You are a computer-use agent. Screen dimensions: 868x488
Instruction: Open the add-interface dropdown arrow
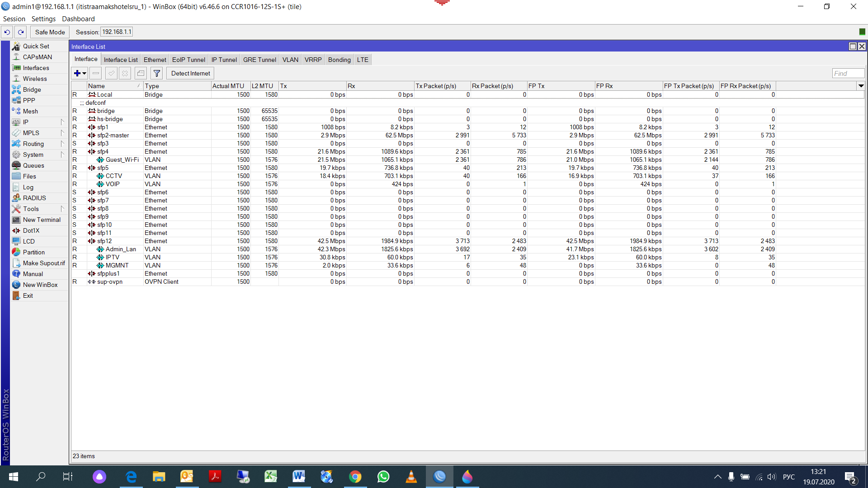[x=85, y=73]
